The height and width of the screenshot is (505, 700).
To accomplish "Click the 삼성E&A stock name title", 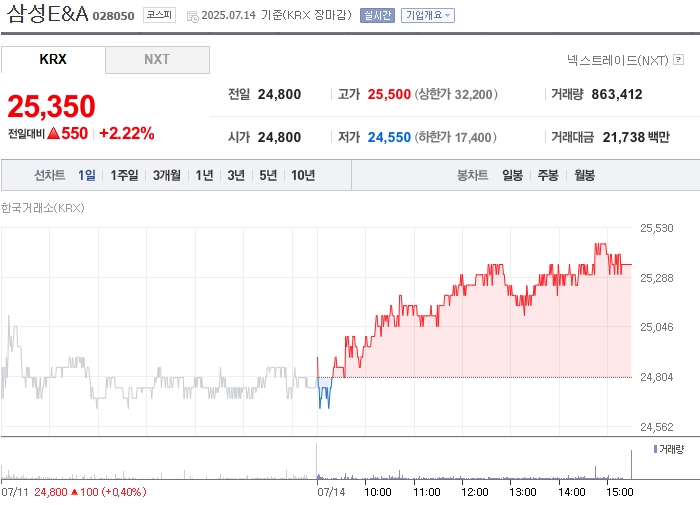I will click(47, 13).
